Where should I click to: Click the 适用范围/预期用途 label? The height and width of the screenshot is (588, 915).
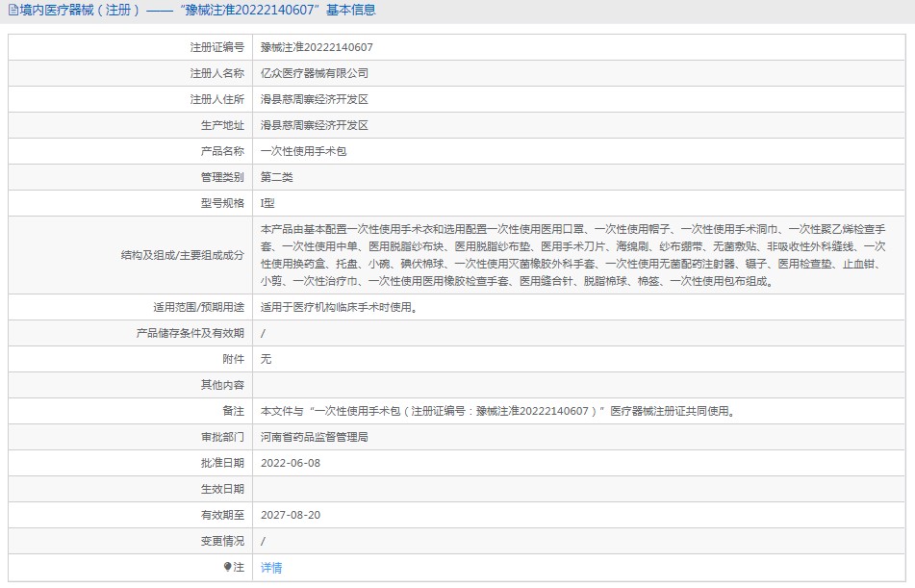click(199, 307)
